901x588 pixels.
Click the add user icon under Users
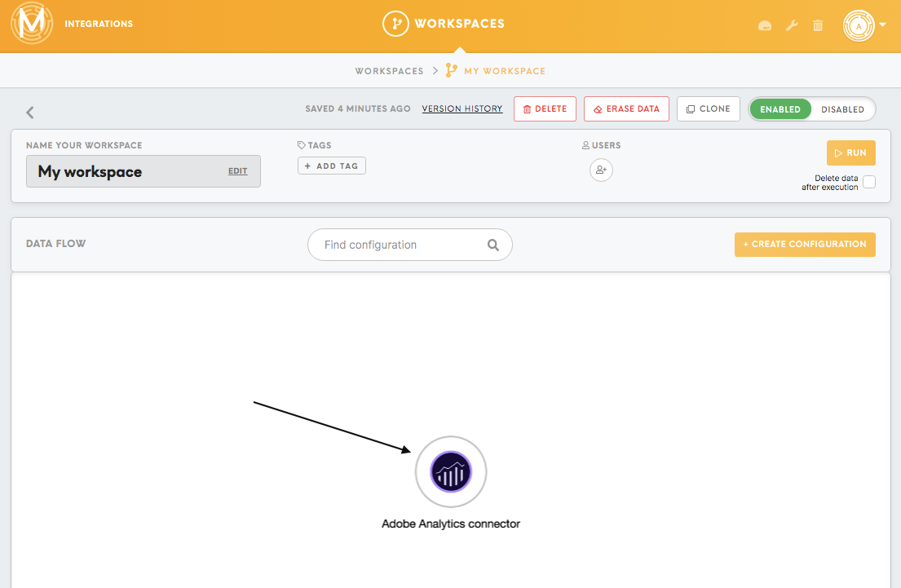(601, 170)
